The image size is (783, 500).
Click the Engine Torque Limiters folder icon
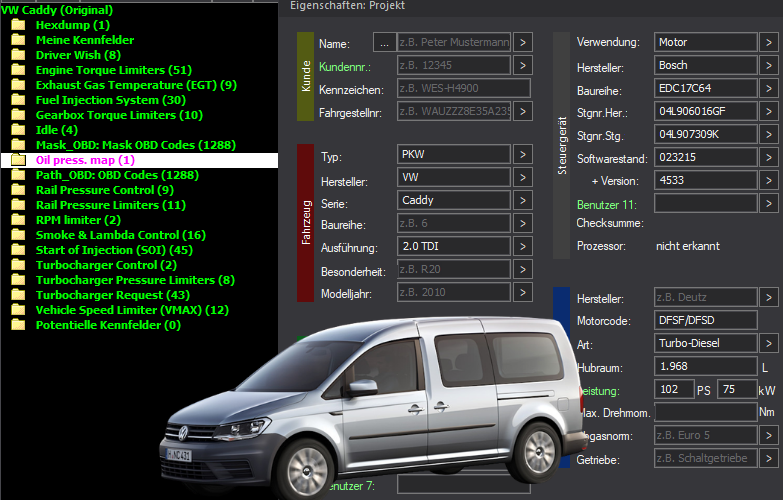[18, 70]
